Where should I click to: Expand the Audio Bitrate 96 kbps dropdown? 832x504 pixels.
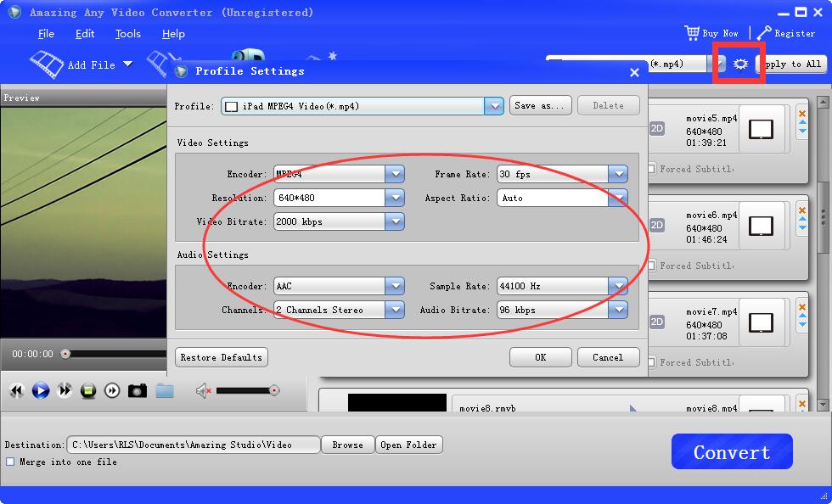[x=618, y=310]
